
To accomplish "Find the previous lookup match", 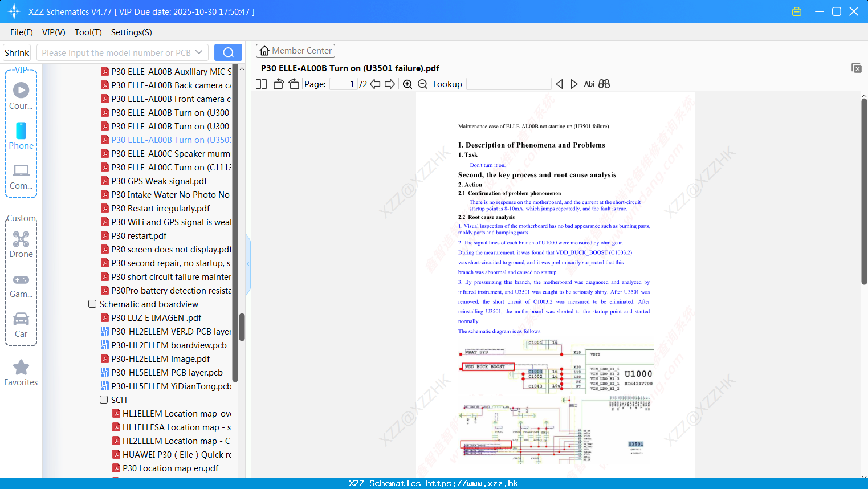I will coord(559,84).
